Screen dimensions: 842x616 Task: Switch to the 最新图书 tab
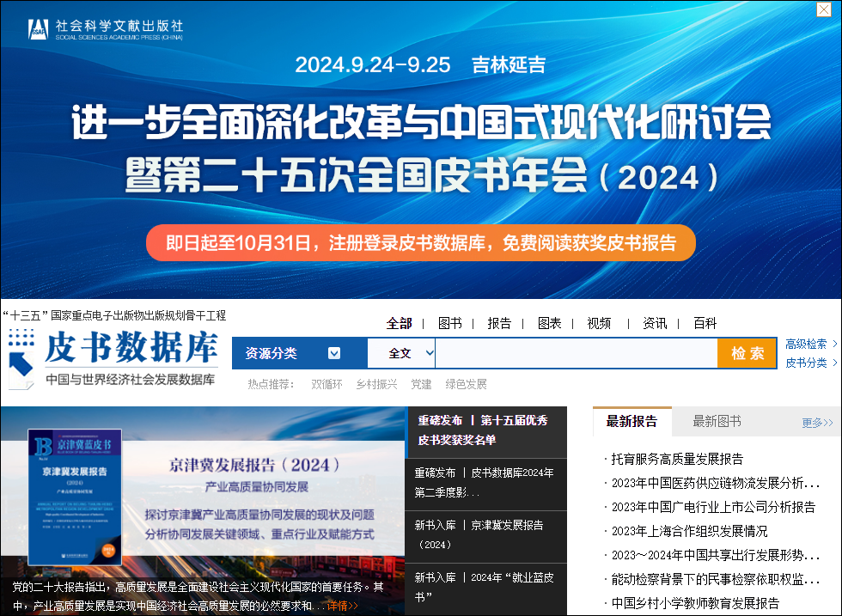[717, 421]
